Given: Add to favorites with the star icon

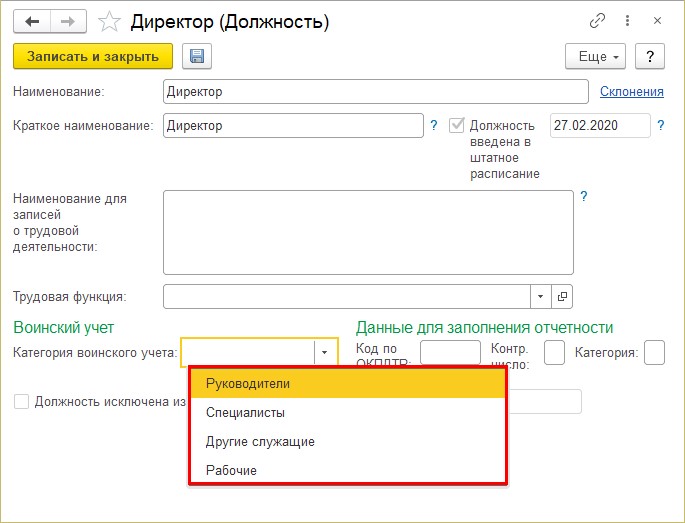Looking at the screenshot, I should click(x=109, y=21).
